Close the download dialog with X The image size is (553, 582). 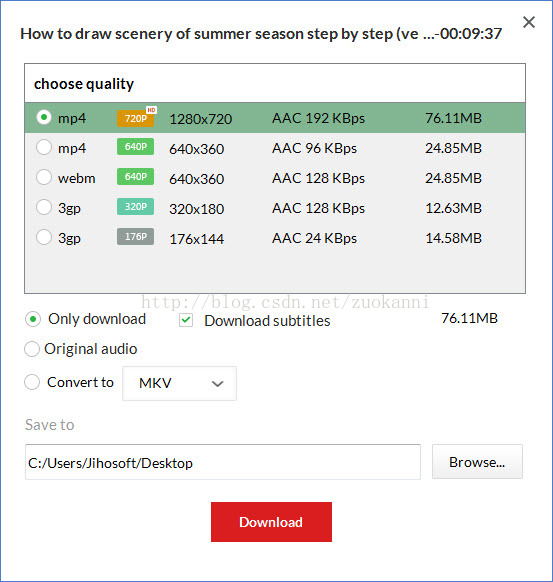(x=529, y=22)
